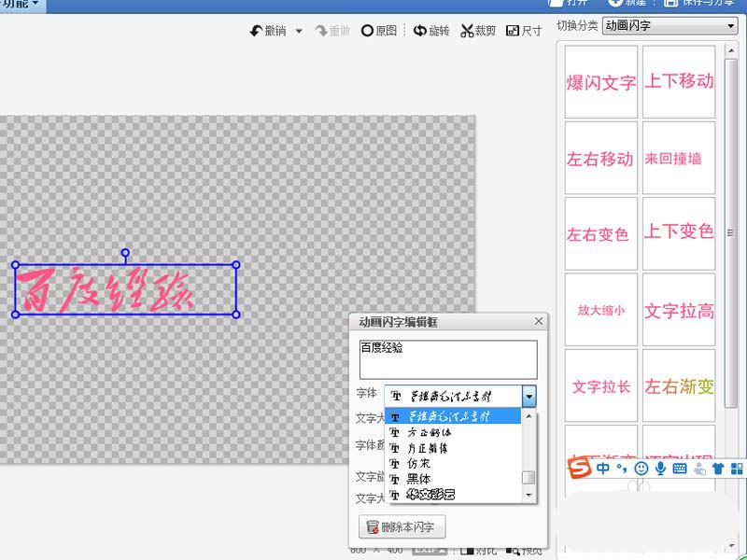Choose the 来回撞墙 animation style

679,158
